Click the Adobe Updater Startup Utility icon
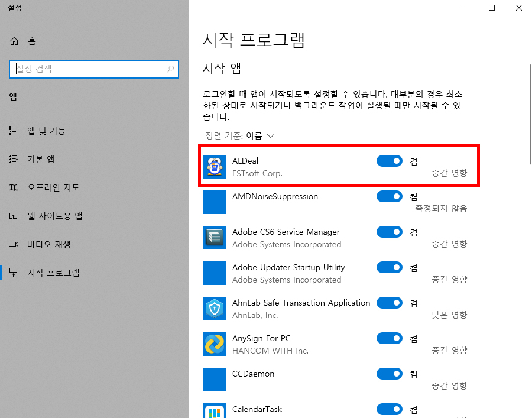 click(215, 273)
